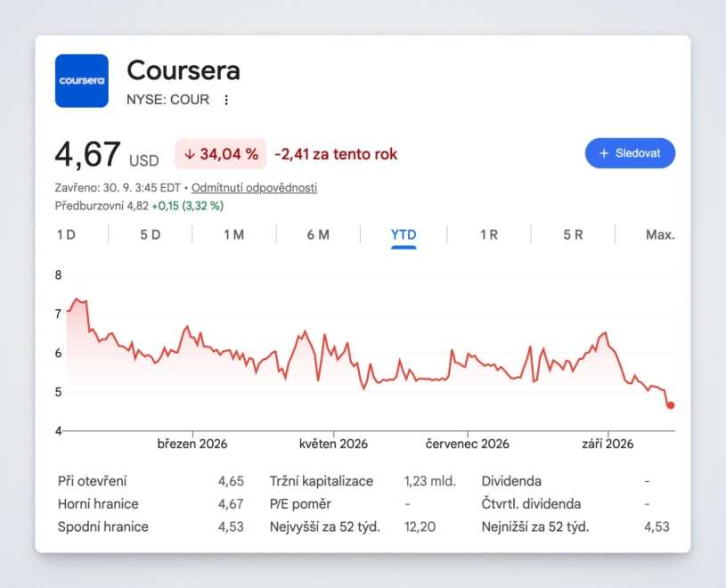Click the Předburzovní 4,82 pre-market line
Viewport: 726px width, 588px height.
coord(139,206)
